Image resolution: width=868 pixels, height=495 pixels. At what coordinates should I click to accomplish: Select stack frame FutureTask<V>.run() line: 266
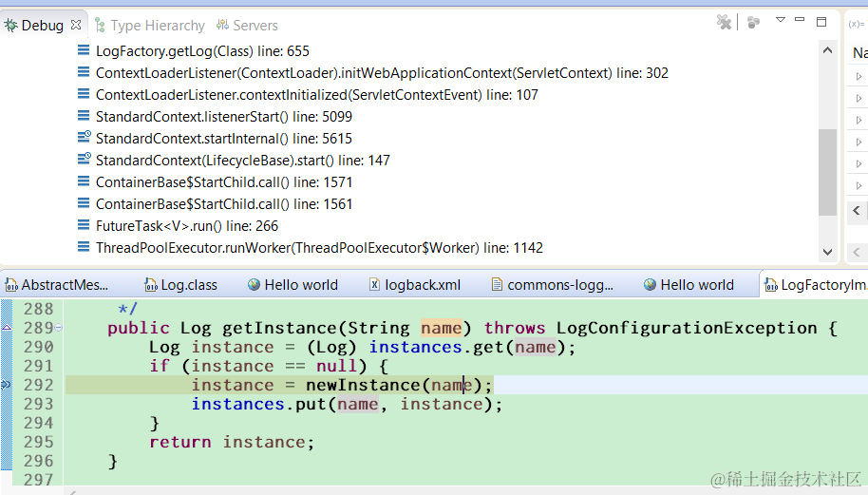(x=186, y=226)
